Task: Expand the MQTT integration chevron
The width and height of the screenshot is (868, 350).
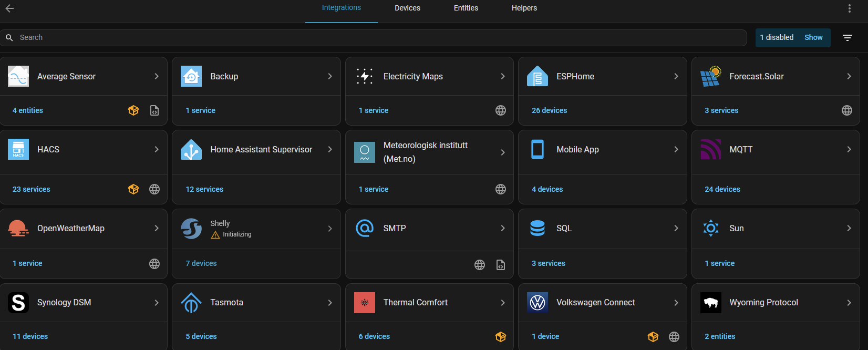Action: click(x=849, y=149)
